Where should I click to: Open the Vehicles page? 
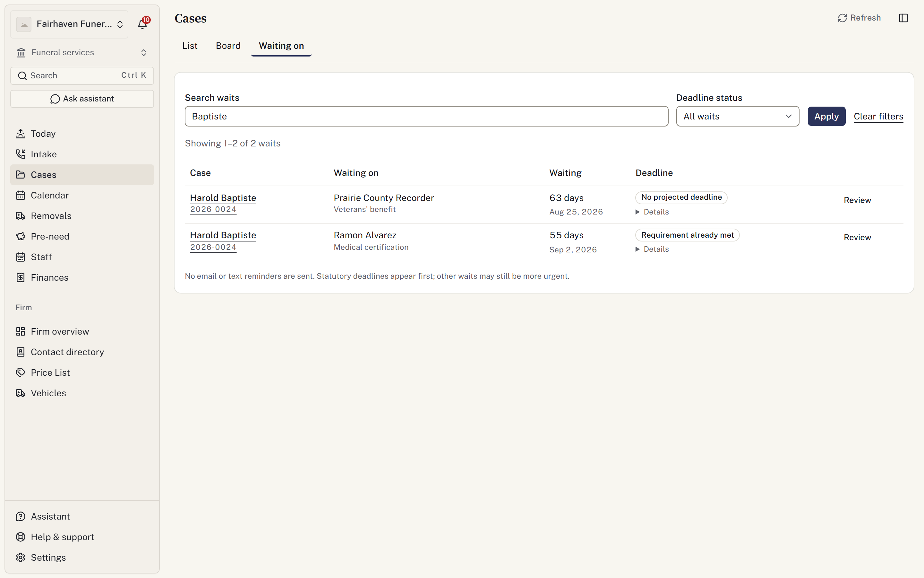(x=82, y=393)
